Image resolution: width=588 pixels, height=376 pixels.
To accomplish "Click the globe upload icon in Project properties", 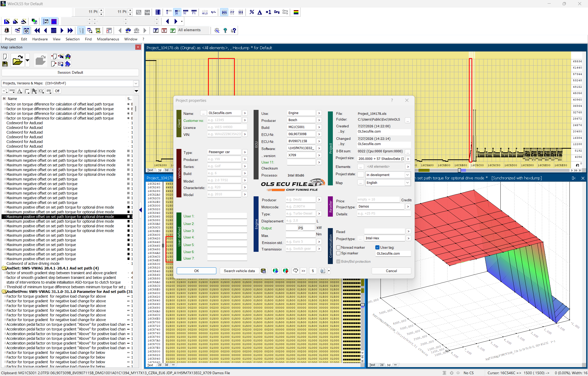I will (x=286, y=271).
